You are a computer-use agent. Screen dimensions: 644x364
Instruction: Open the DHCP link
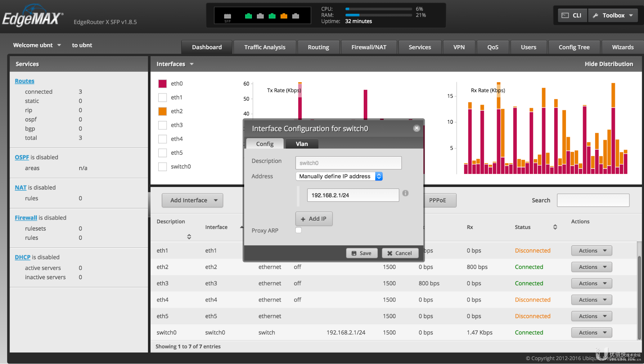pyautogui.click(x=23, y=257)
